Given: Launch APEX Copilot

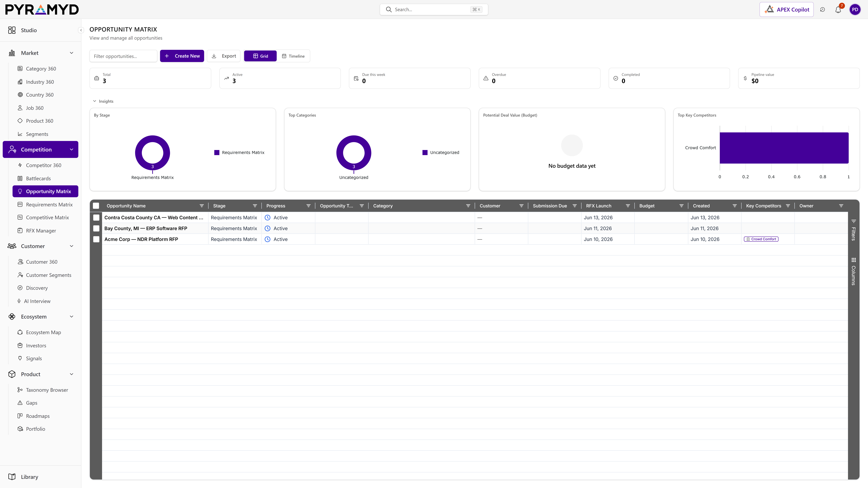Looking at the screenshot, I should pyautogui.click(x=787, y=9).
